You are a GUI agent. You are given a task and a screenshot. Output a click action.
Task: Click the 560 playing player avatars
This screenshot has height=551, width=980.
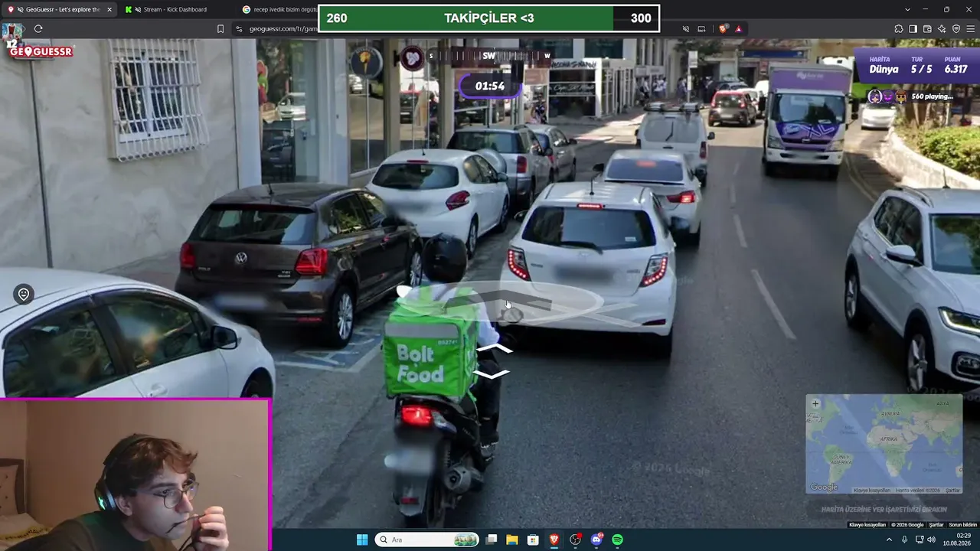point(888,96)
